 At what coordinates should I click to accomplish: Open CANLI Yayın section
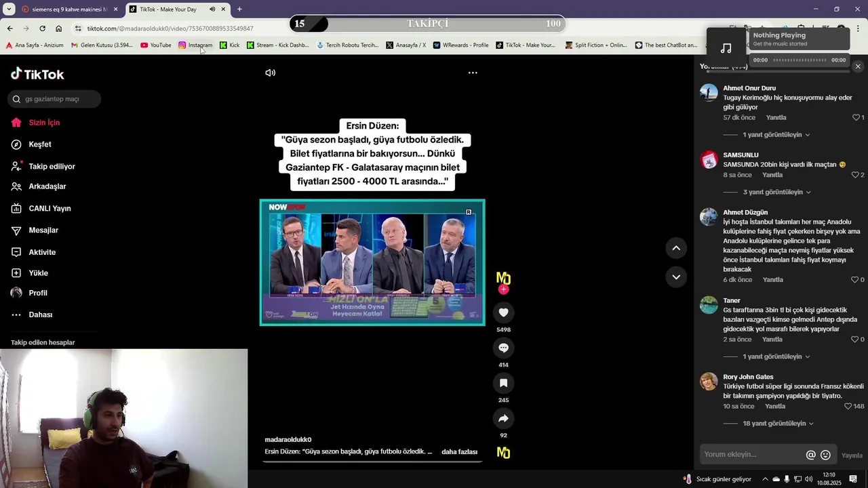50,208
